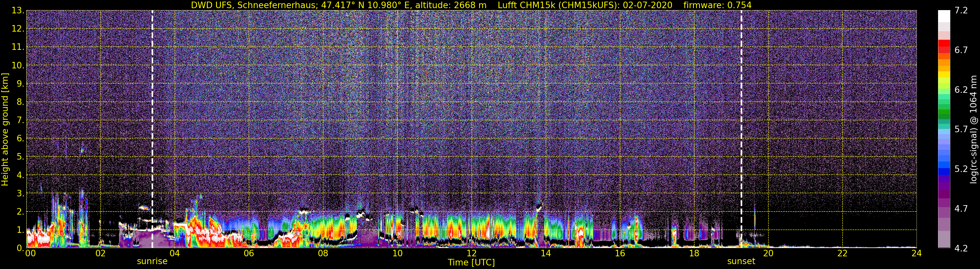
Task: Click the time tick label 02
Action: [x=101, y=253]
